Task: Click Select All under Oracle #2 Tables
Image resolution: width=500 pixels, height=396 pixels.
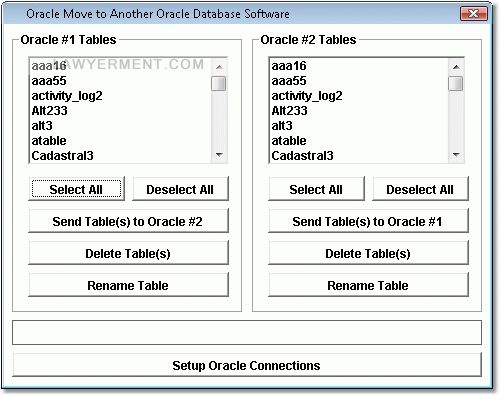Action: (316, 189)
